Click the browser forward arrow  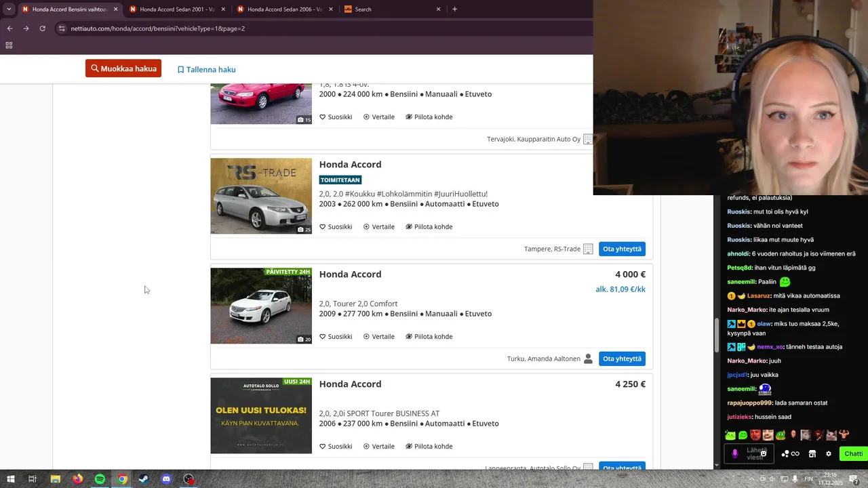tap(26, 28)
